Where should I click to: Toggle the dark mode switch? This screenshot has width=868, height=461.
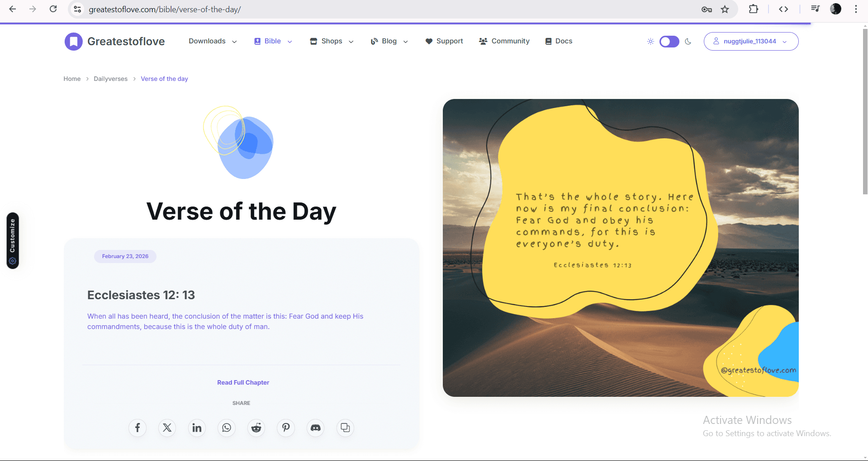pos(669,42)
